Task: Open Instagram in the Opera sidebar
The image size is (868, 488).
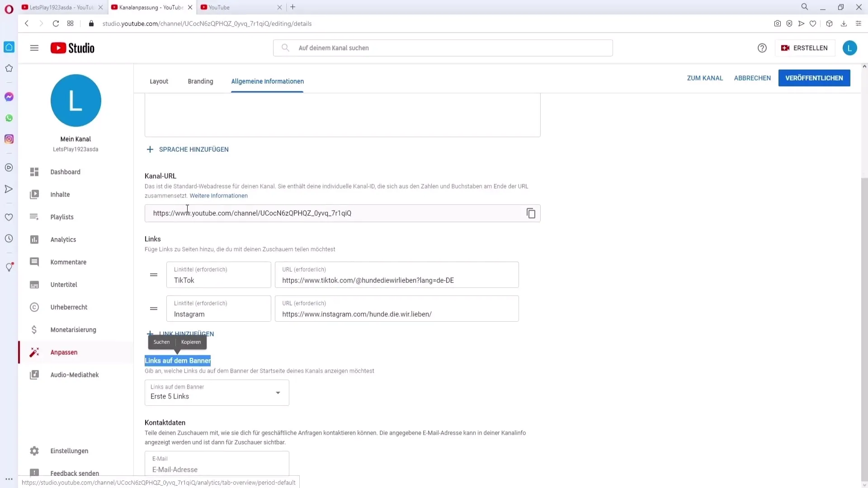Action: click(9, 139)
